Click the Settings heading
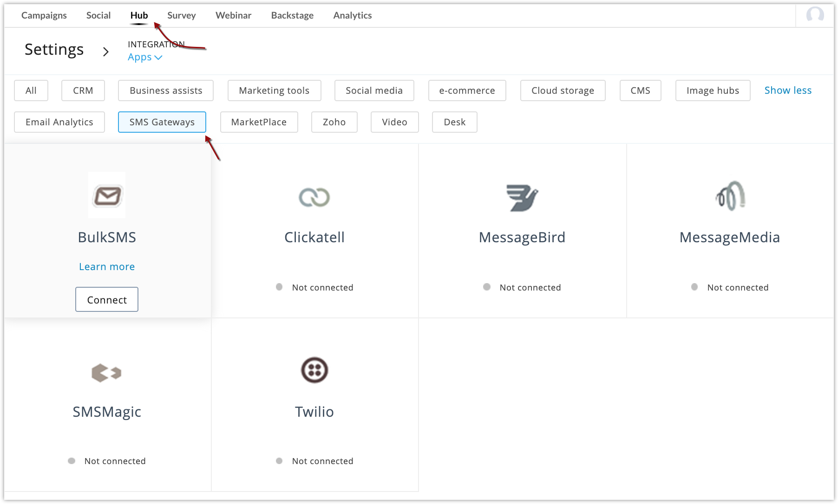The image size is (838, 504). 54,50
